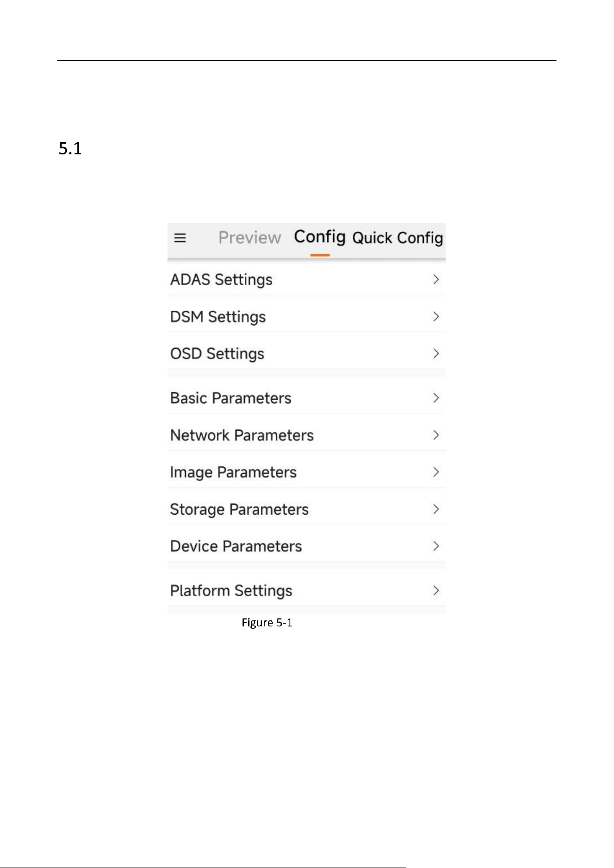Open Image Parameters
Viewport: 614px width, 868px height.
(x=307, y=472)
